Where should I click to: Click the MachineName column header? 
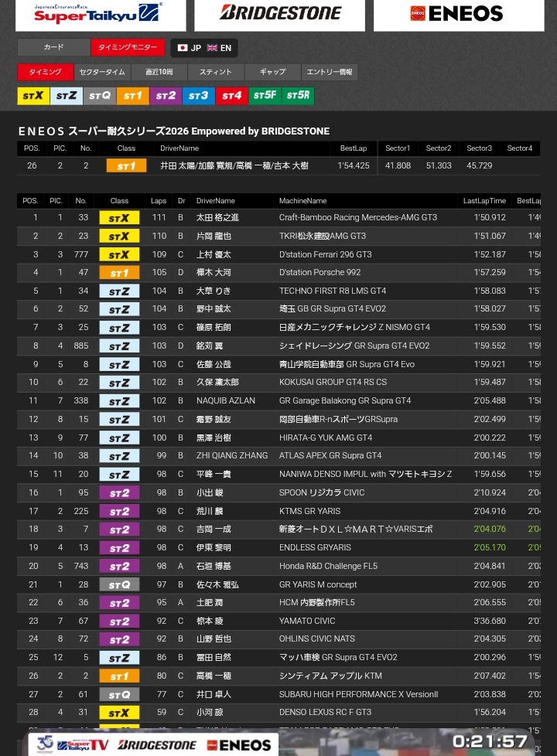pyautogui.click(x=302, y=200)
